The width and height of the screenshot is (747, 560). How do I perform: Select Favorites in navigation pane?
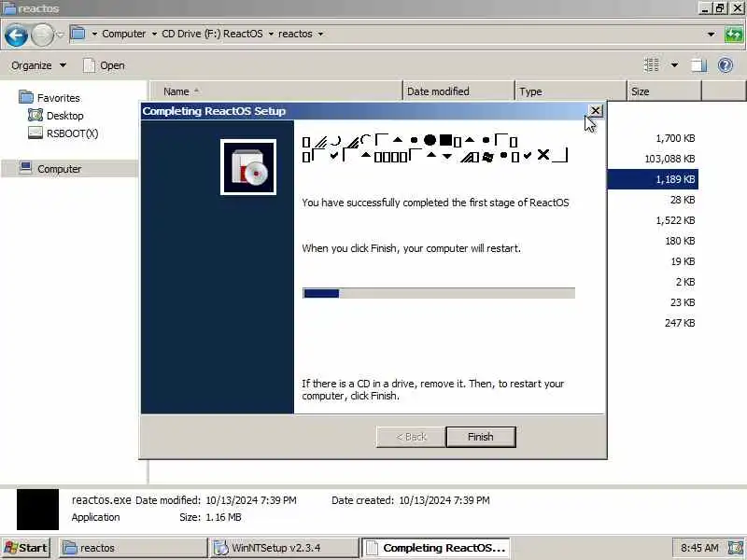click(x=59, y=98)
